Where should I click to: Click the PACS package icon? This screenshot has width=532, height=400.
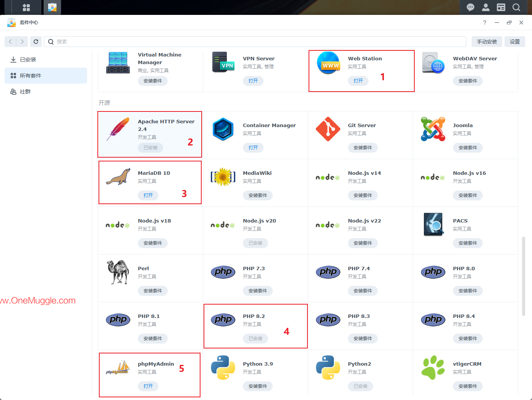[433, 224]
